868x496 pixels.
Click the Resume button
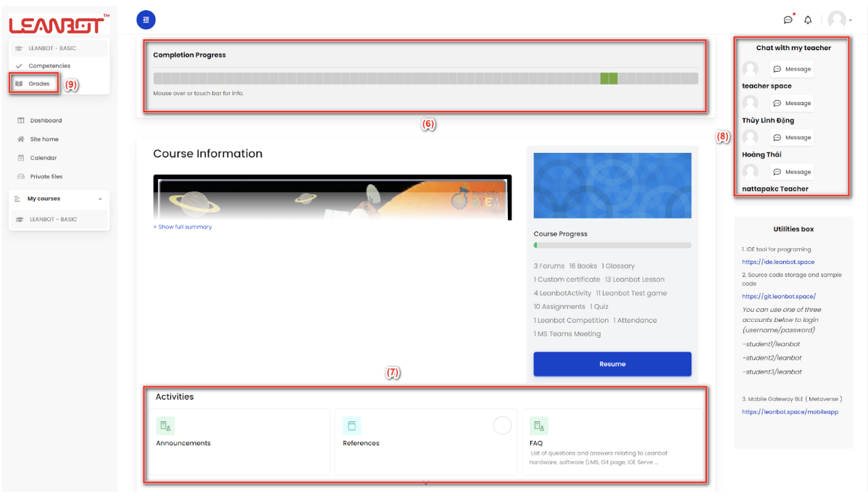pyautogui.click(x=612, y=363)
